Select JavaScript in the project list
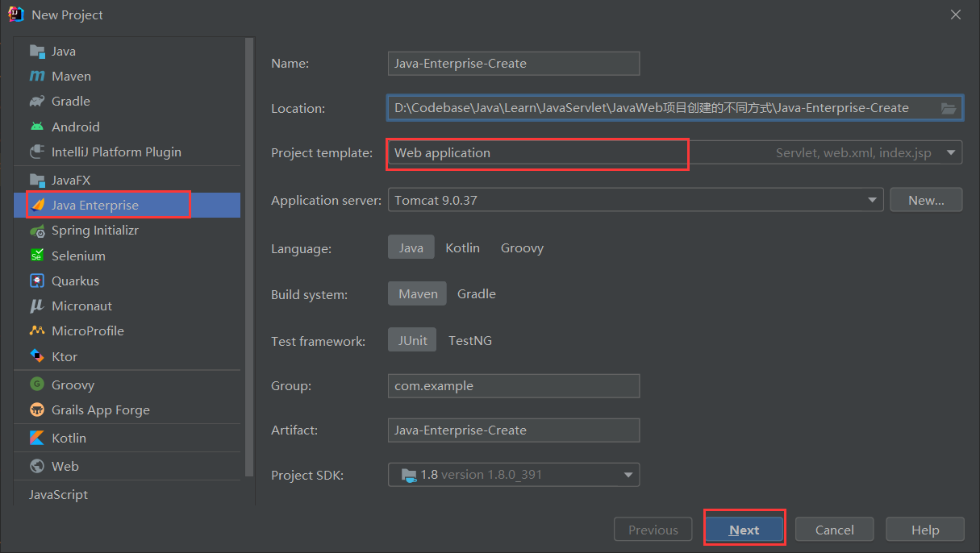980x553 pixels. point(58,495)
